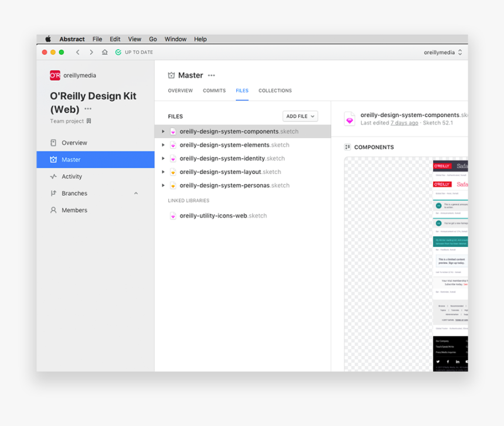Select oreilly-design-system-personas.sketch file name
The image size is (504, 426).
[234, 185]
